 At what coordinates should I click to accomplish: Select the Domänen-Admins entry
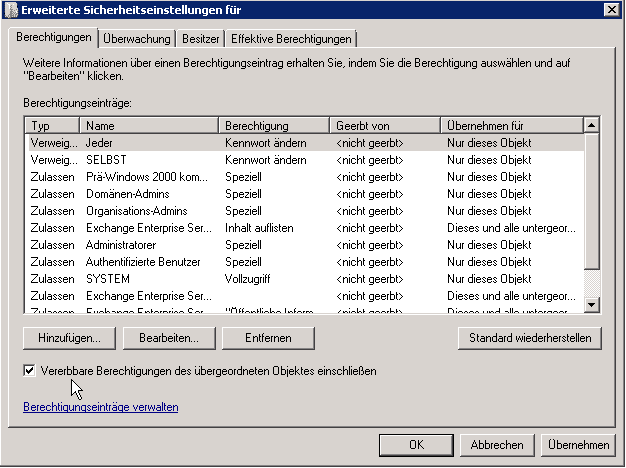point(304,194)
